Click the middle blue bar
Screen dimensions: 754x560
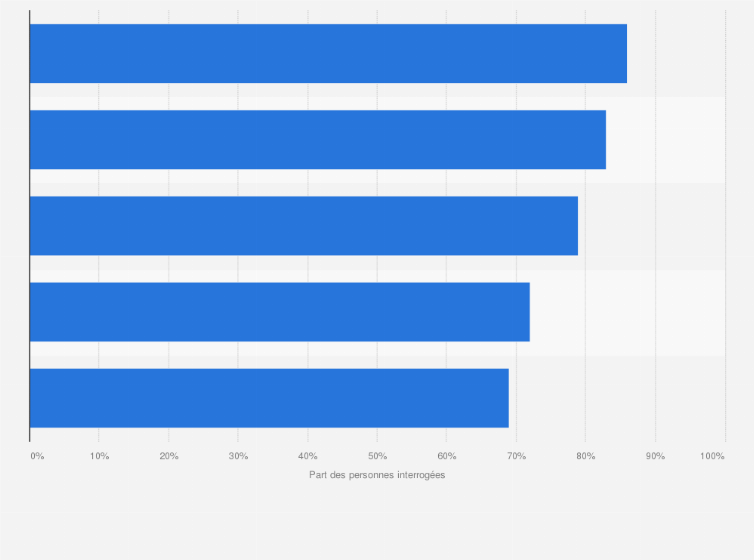304,226
